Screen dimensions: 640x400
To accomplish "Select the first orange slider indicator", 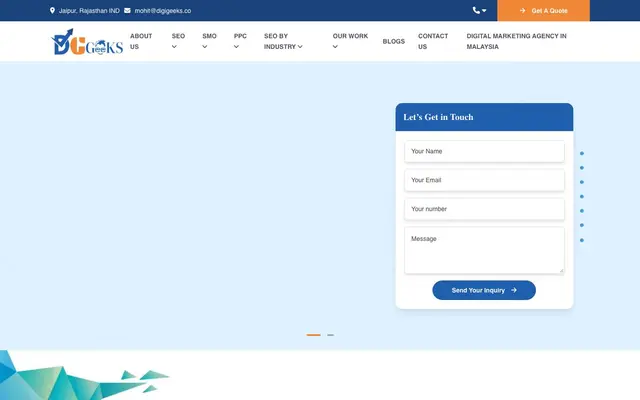I will (313, 335).
